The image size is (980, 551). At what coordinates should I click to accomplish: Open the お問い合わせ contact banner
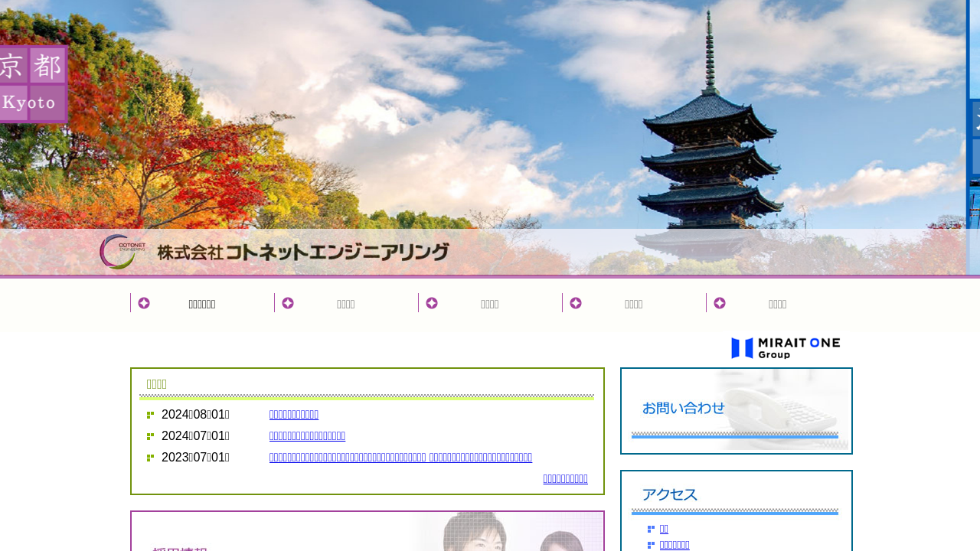tap(736, 411)
